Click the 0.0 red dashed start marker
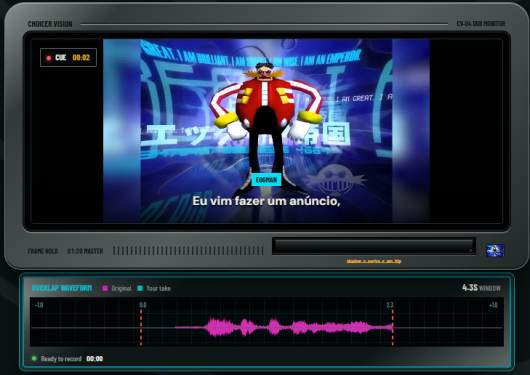The image size is (530, 375). (x=141, y=324)
